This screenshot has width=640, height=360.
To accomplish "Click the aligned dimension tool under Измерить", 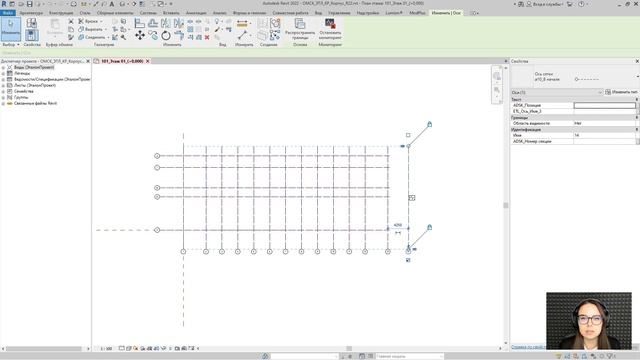I will 242,36.
